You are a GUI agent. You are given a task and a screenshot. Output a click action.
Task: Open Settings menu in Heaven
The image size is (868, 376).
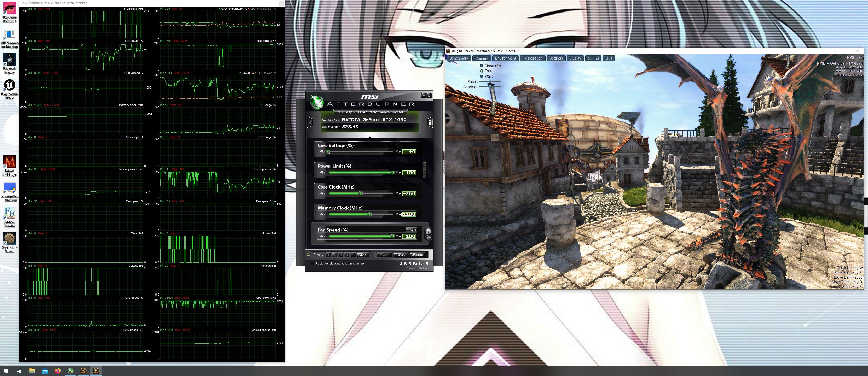coord(556,58)
